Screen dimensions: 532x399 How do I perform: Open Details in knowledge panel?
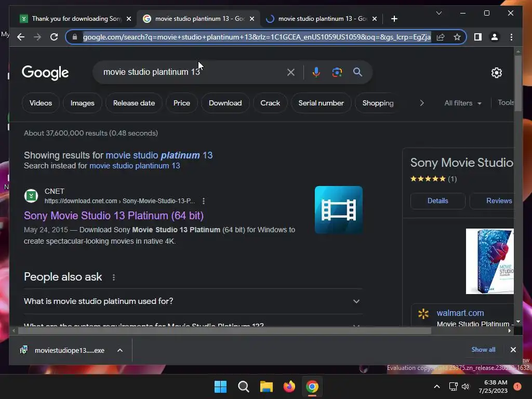[x=437, y=201]
